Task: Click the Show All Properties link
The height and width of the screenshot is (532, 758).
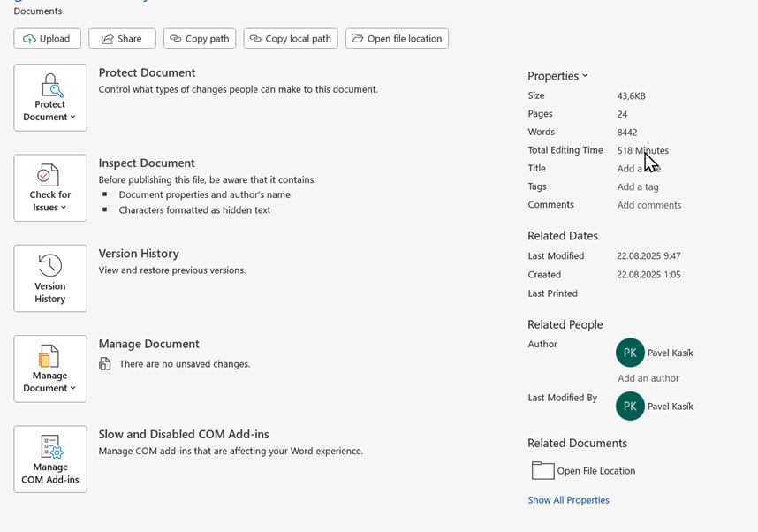Action: [x=568, y=500]
